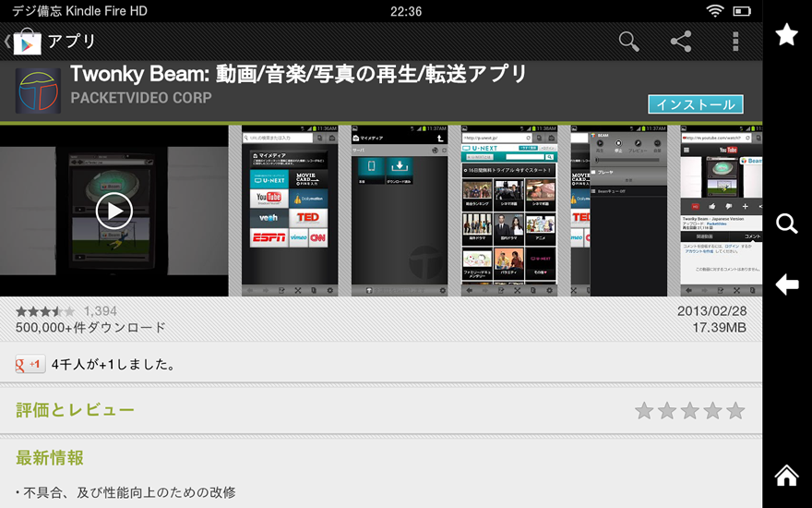Go back using the side bar arrow

coord(786,284)
